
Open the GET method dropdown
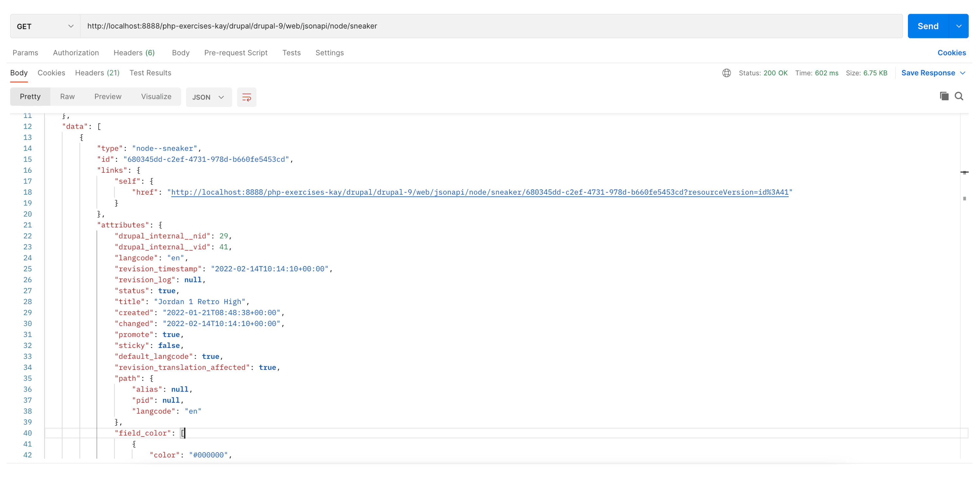click(x=45, y=26)
